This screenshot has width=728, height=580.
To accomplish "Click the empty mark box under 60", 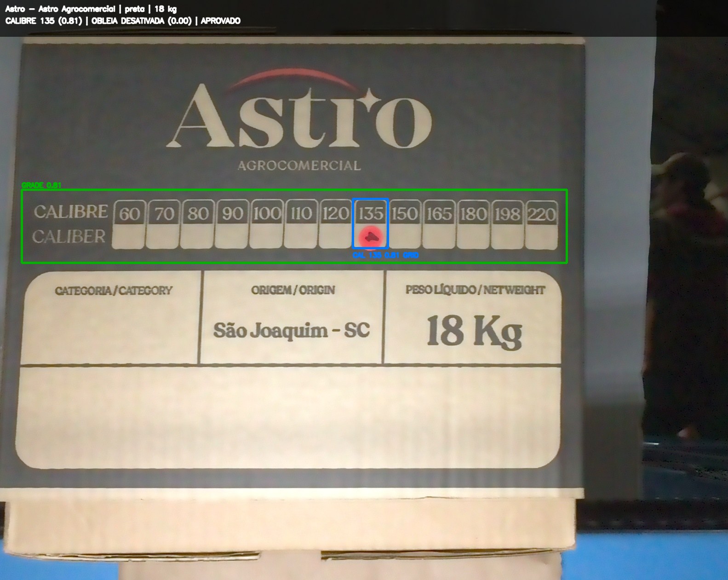I will (129, 236).
